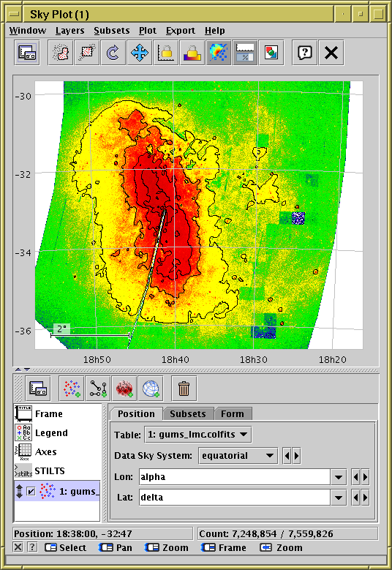Click the layer reorder up-down handle
Image resolution: width=392 pixels, height=570 pixels.
coord(20,492)
